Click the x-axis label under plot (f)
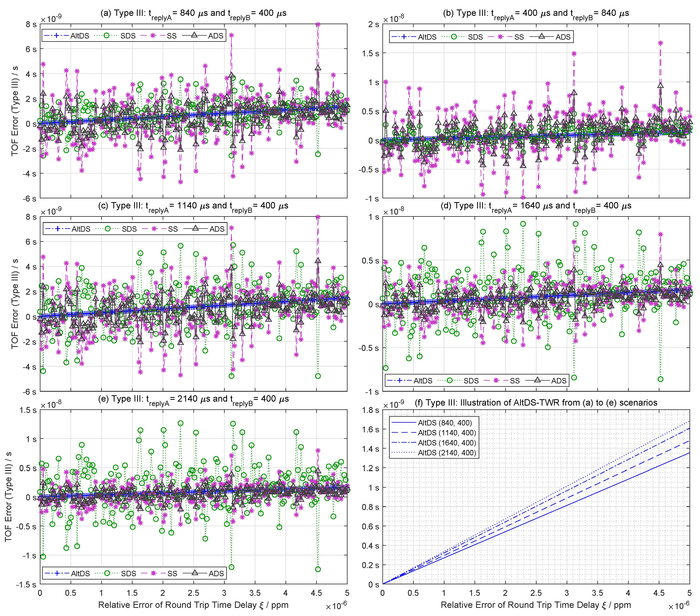Image resolution: width=700 pixels, height=616 pixels. (536, 605)
